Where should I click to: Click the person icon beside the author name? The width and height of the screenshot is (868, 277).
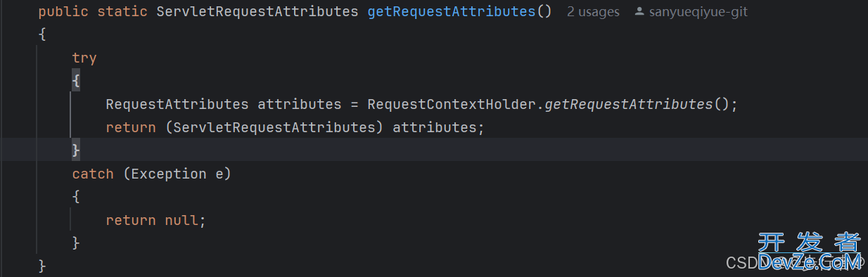[x=639, y=12]
